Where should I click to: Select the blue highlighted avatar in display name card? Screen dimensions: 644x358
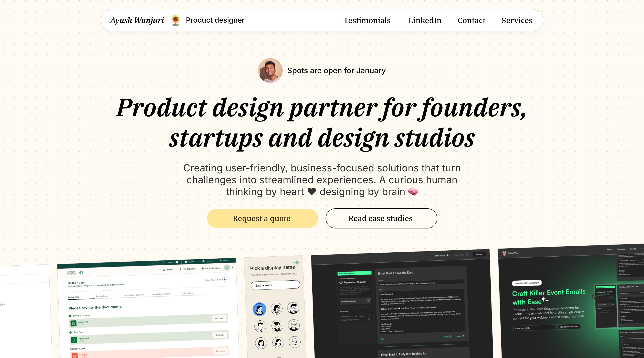[x=259, y=309]
